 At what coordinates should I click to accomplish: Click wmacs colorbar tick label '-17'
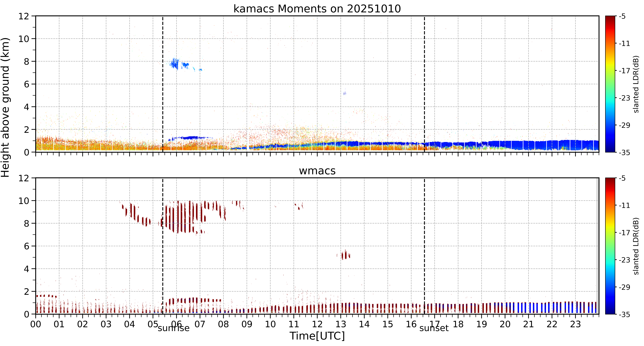pyautogui.click(x=624, y=233)
